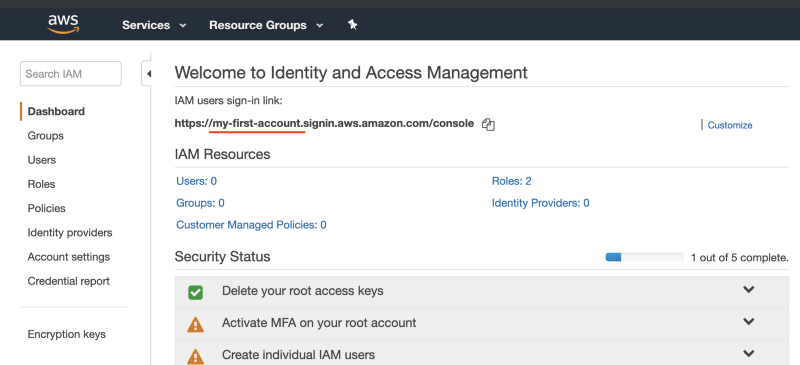This screenshot has width=800, height=365.
Task: Click the Security Status heading
Action: point(222,256)
